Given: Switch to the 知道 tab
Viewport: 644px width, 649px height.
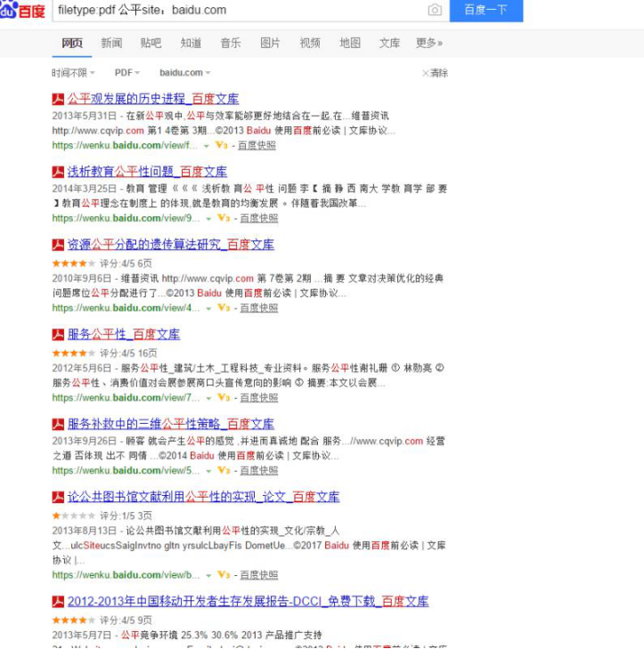Looking at the screenshot, I should [191, 43].
